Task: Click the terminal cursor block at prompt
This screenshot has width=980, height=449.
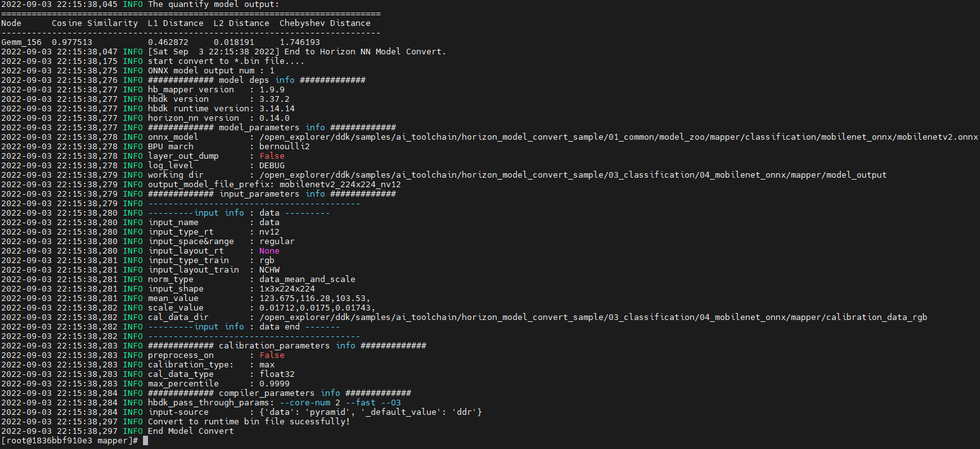Action: 146,441
